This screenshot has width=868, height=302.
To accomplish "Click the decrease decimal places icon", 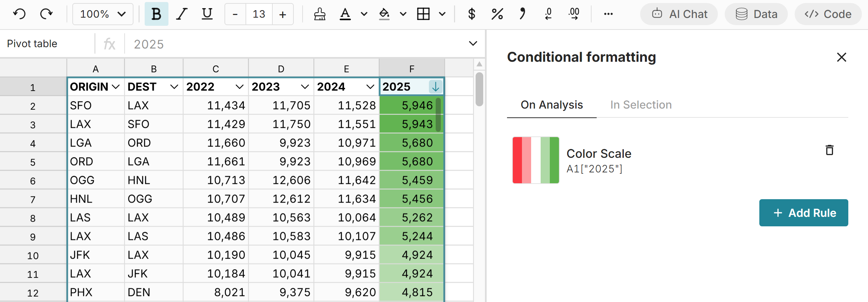I will (x=548, y=14).
